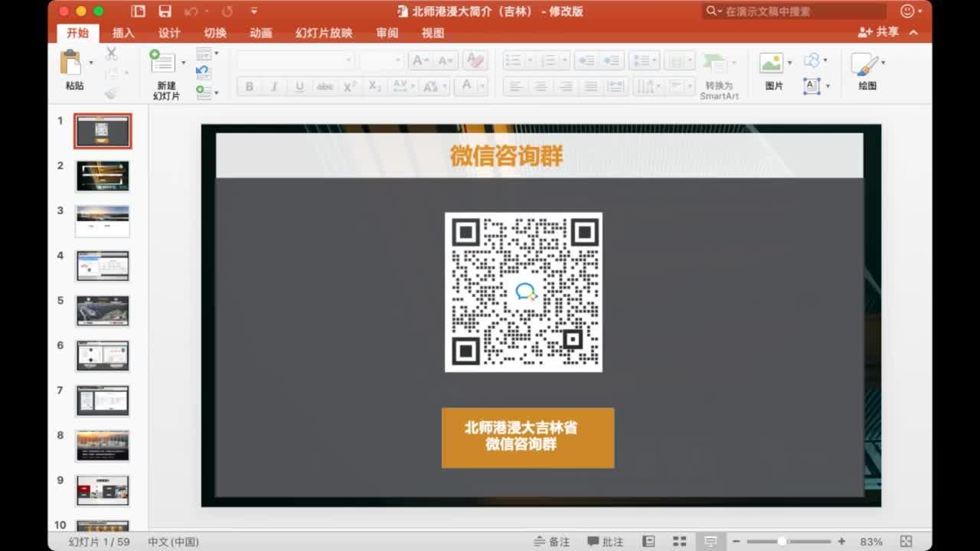Start slideshow view from status bar
The image size is (980, 551).
pyautogui.click(x=710, y=542)
